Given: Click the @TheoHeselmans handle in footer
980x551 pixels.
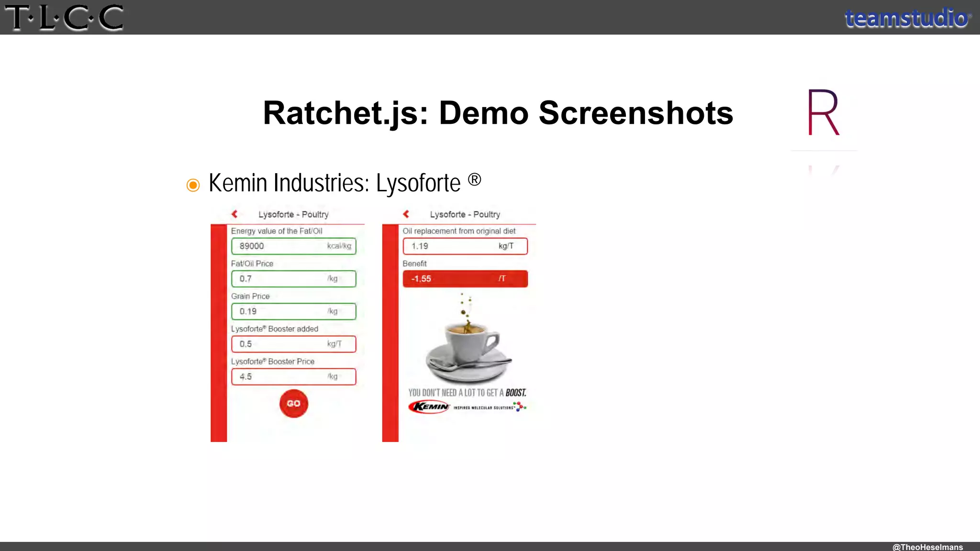Looking at the screenshot, I should click(x=927, y=547).
